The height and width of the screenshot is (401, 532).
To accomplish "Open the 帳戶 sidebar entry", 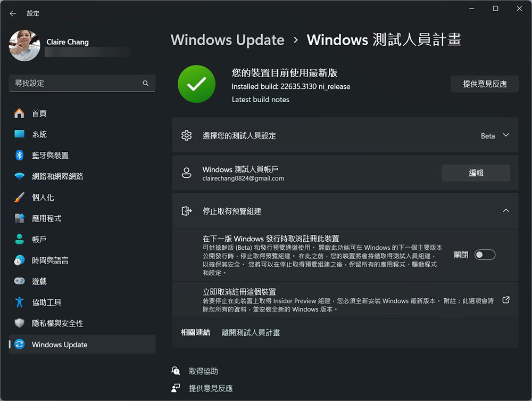I will [x=82, y=240].
